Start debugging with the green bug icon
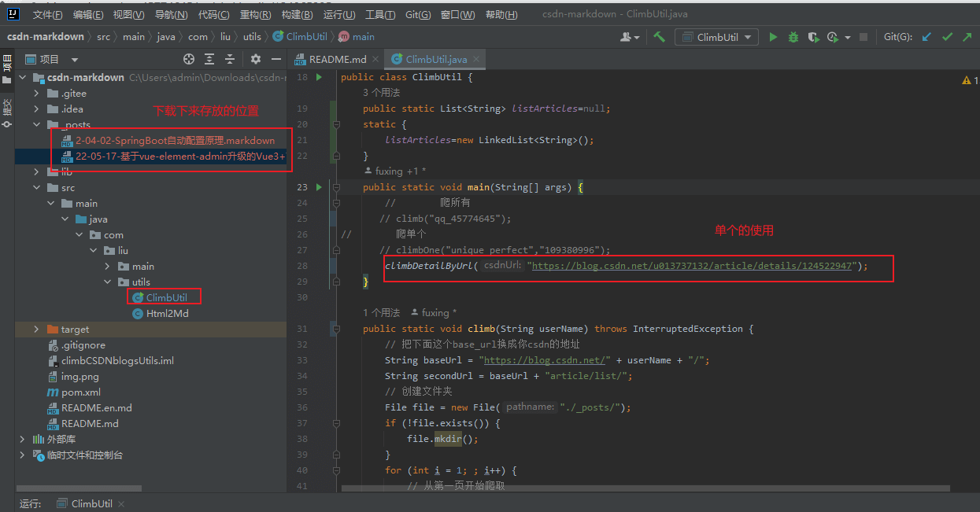980x512 pixels. pos(793,37)
